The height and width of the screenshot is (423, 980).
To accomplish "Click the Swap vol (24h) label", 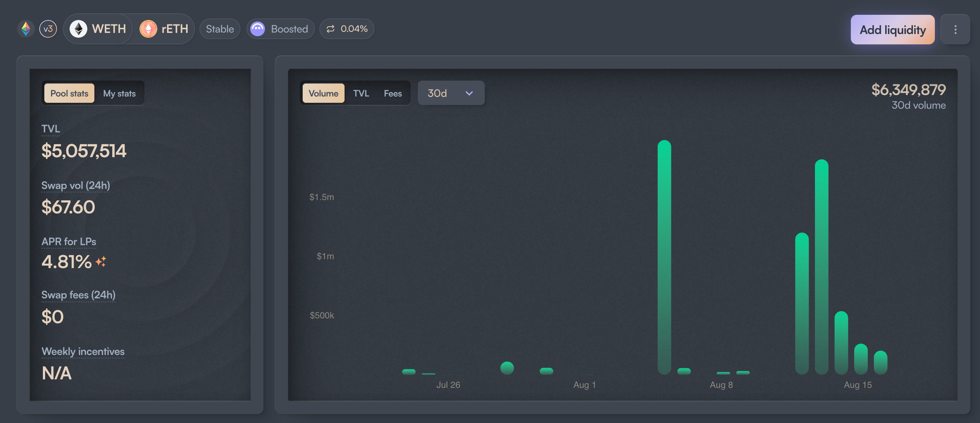I will click(76, 186).
